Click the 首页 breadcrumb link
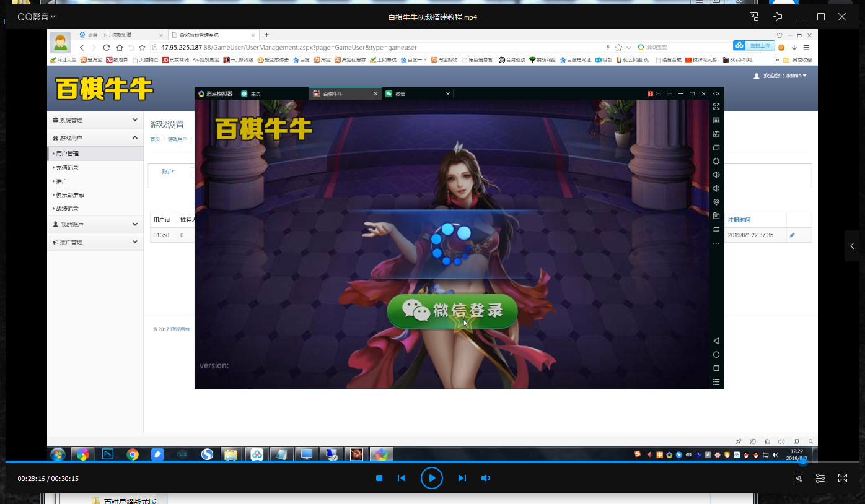Viewport: 865px width, 504px height. tap(155, 139)
